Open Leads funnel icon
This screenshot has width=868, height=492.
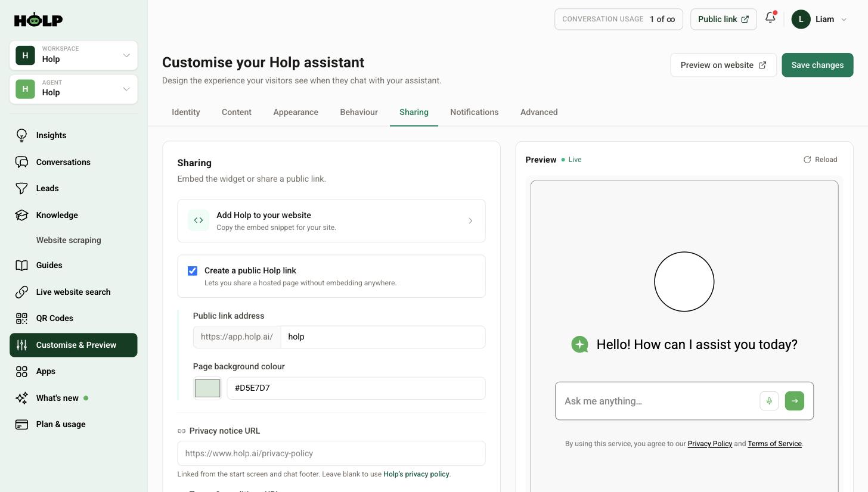(x=21, y=188)
